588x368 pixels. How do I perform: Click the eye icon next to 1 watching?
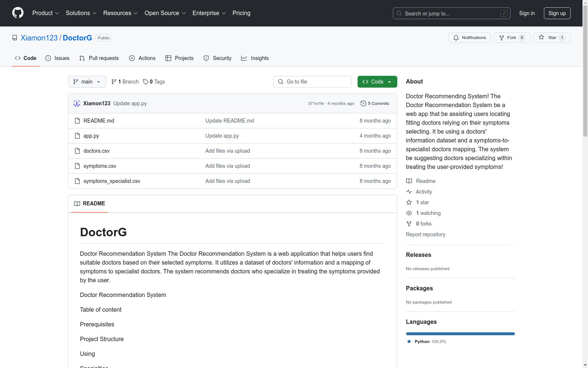(x=409, y=213)
